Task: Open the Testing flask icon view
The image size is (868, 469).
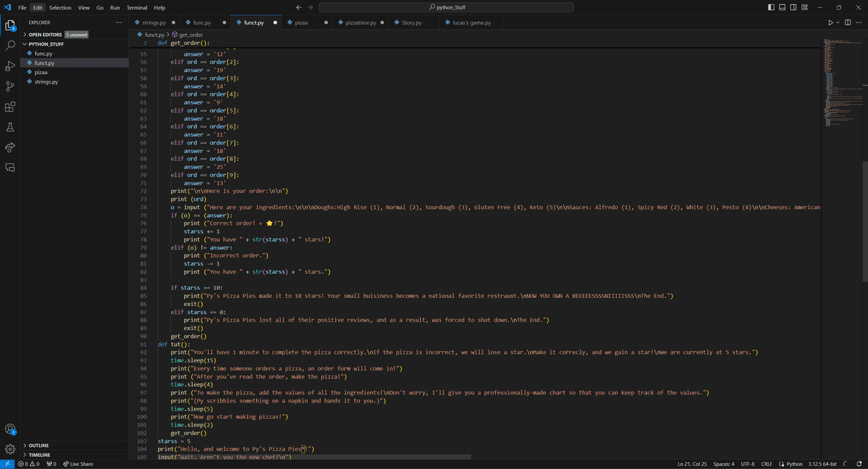Action: coord(10,127)
